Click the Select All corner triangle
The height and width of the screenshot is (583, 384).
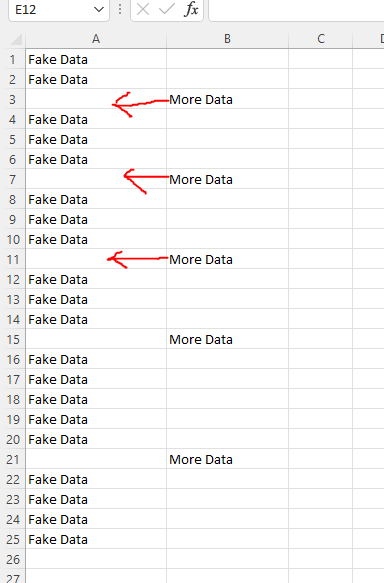click(x=16, y=39)
